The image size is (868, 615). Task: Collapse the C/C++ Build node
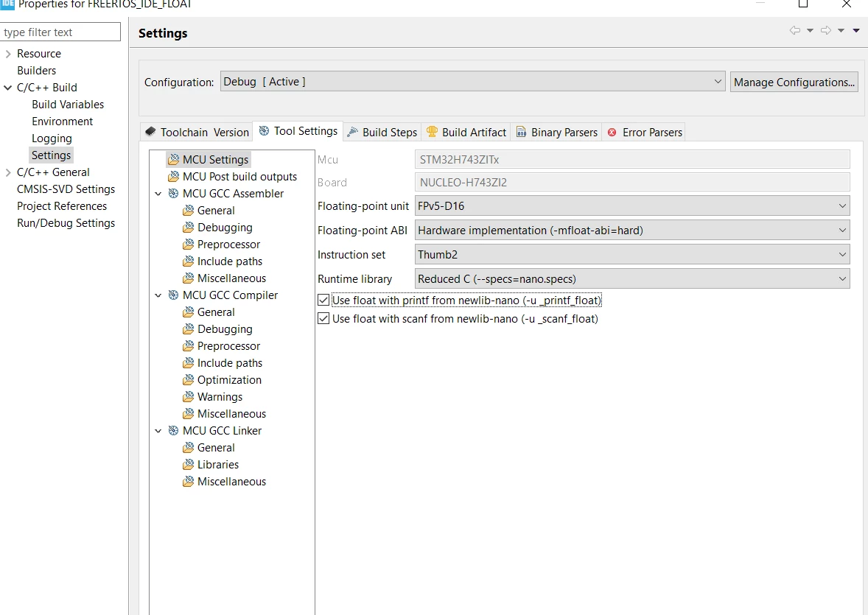click(x=8, y=88)
